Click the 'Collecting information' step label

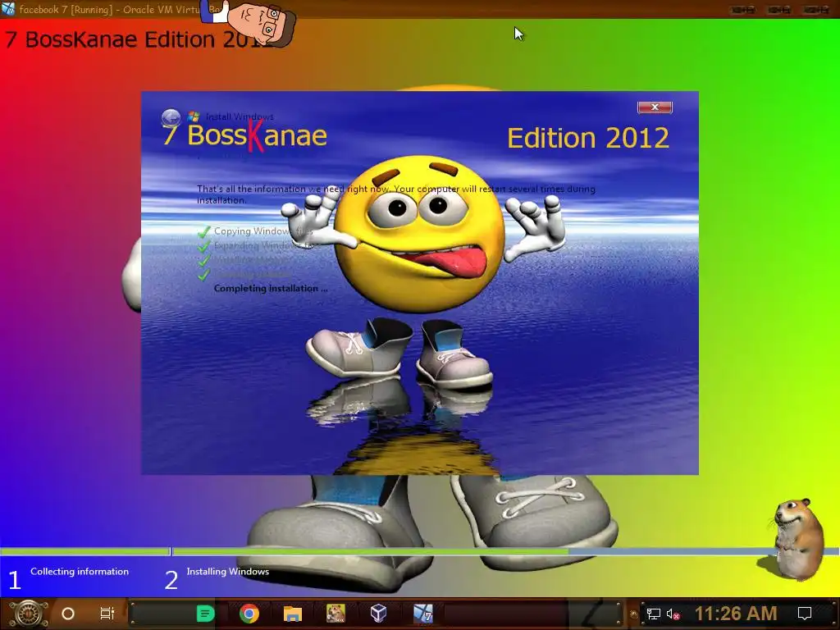[x=80, y=572]
